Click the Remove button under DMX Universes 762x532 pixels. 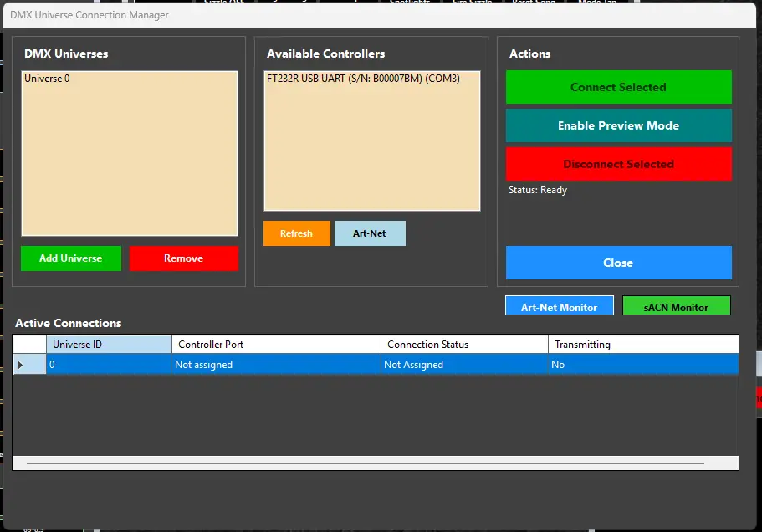click(x=183, y=258)
